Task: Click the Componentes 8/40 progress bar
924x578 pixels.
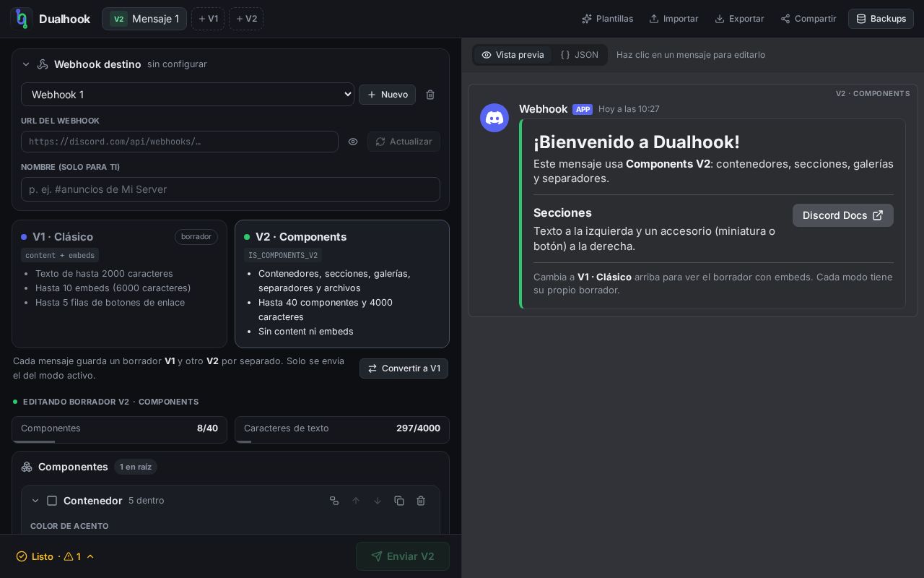Action: [x=119, y=441]
